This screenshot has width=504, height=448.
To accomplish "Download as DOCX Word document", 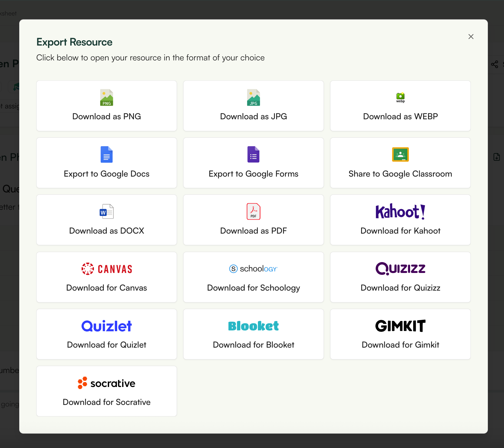I will click(x=106, y=220).
